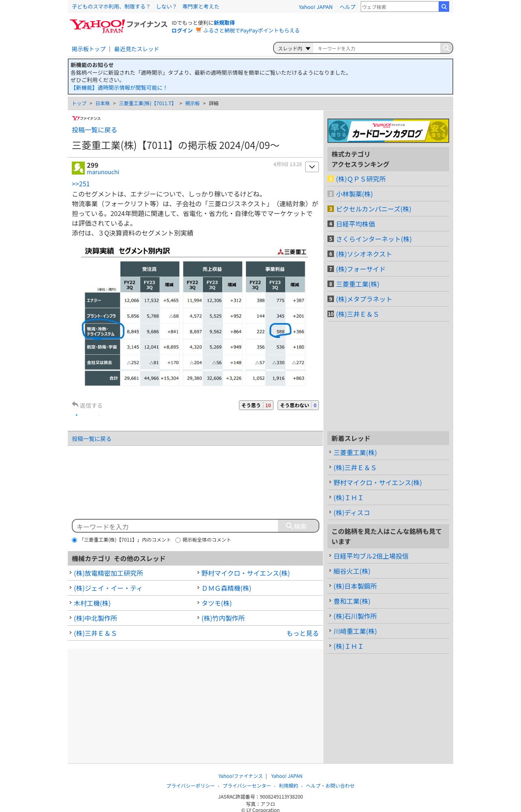Open the post options chevron menu
This screenshot has width=521, height=812.
pos(312,167)
